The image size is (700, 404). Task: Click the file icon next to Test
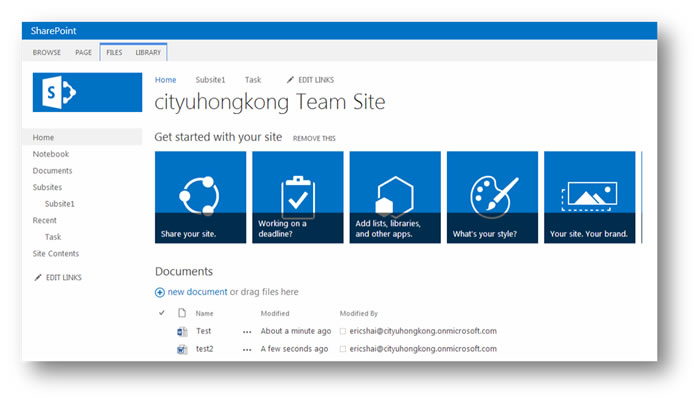[x=182, y=331]
